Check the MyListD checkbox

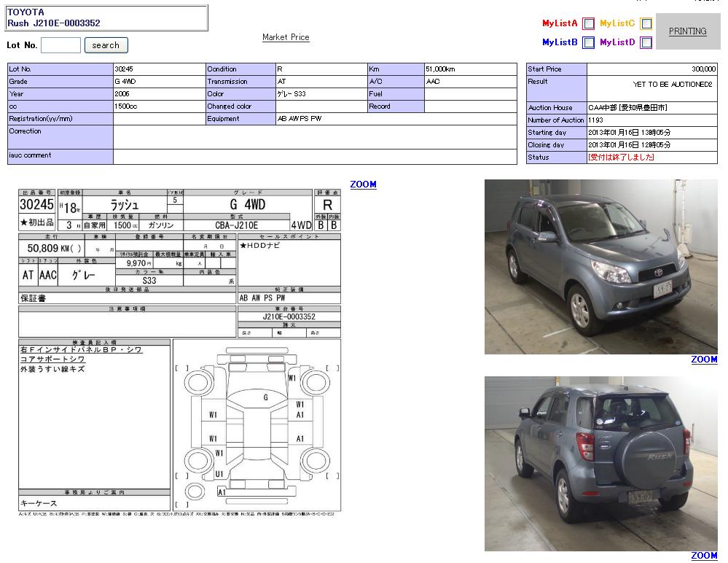coord(646,42)
